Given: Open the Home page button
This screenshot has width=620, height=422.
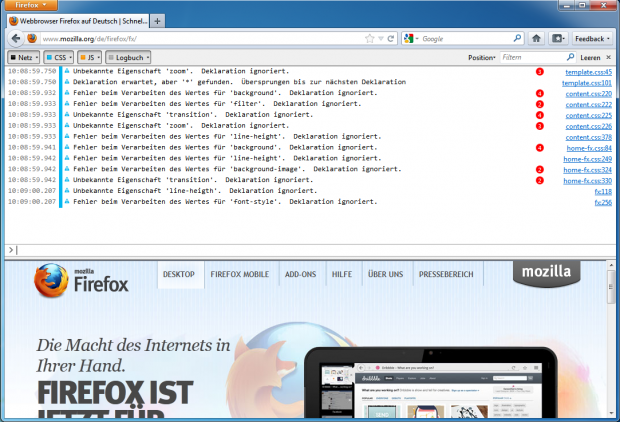Looking at the screenshot, I should pos(536,38).
